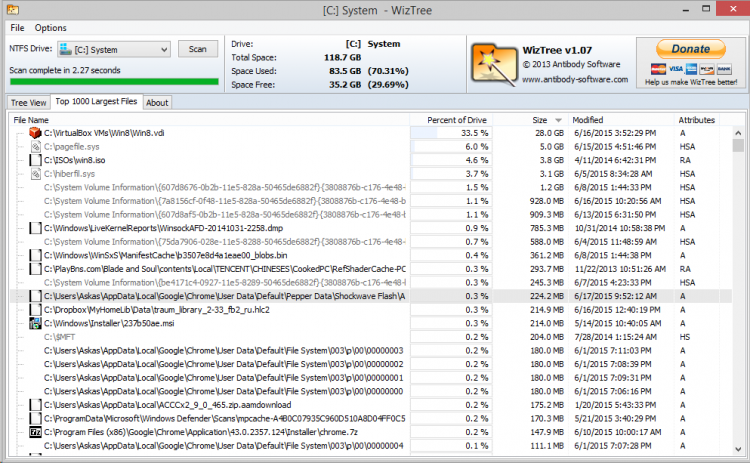Click the green scan progress bar
The height and width of the screenshot is (463, 750).
click(x=114, y=82)
